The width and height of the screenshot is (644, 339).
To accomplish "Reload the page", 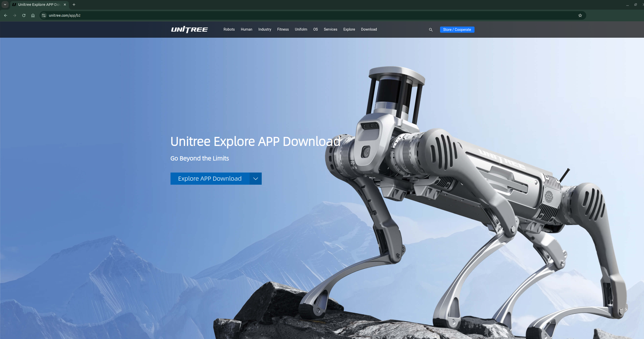I will coord(24,15).
